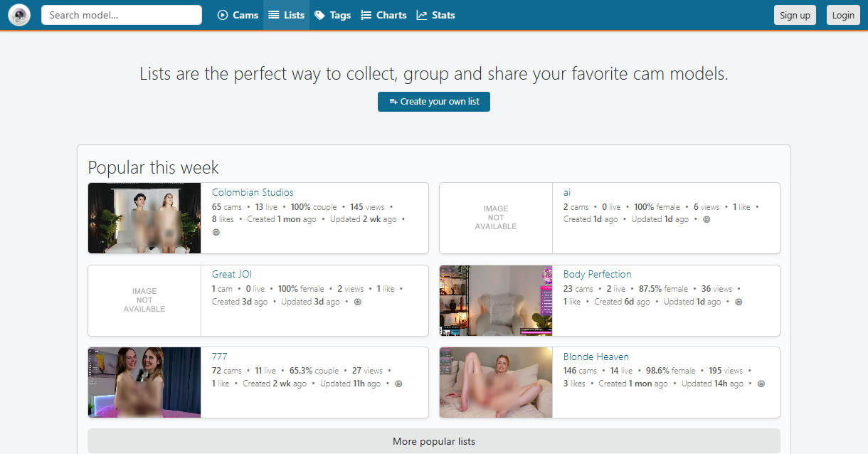The height and width of the screenshot is (454, 868).
Task: Focus the Search model input field
Action: click(x=122, y=15)
